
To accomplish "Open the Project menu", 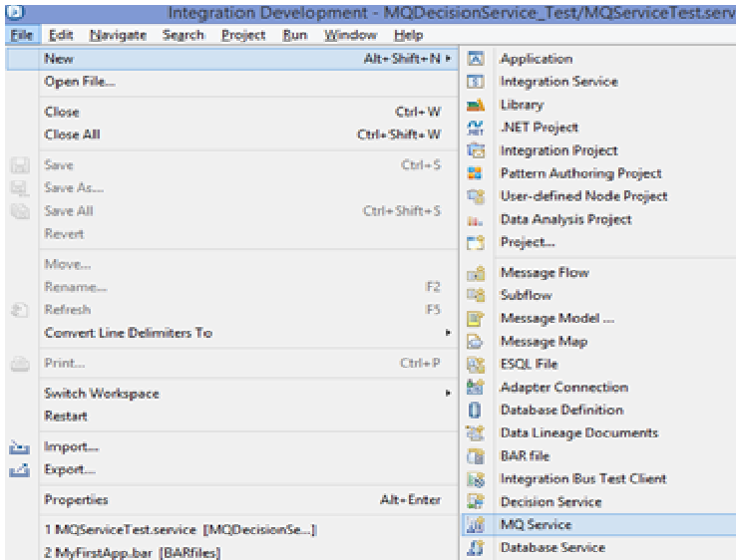I will pyautogui.click(x=243, y=35).
